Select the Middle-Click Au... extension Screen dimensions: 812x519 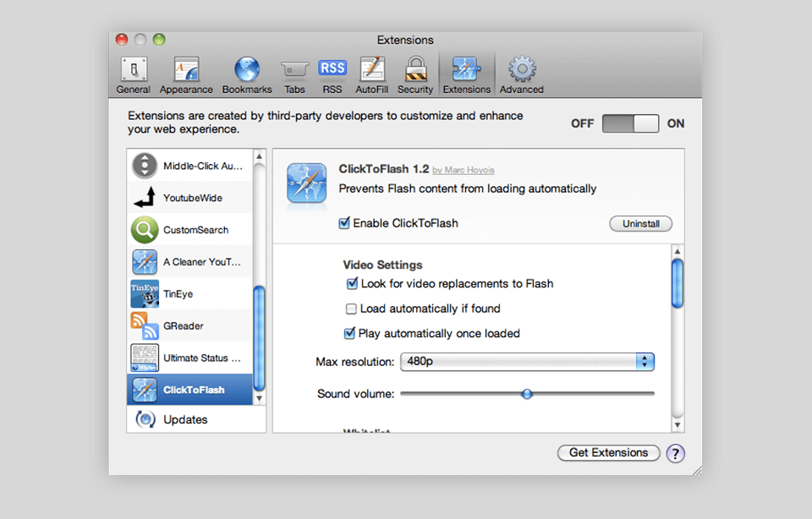pos(190,166)
